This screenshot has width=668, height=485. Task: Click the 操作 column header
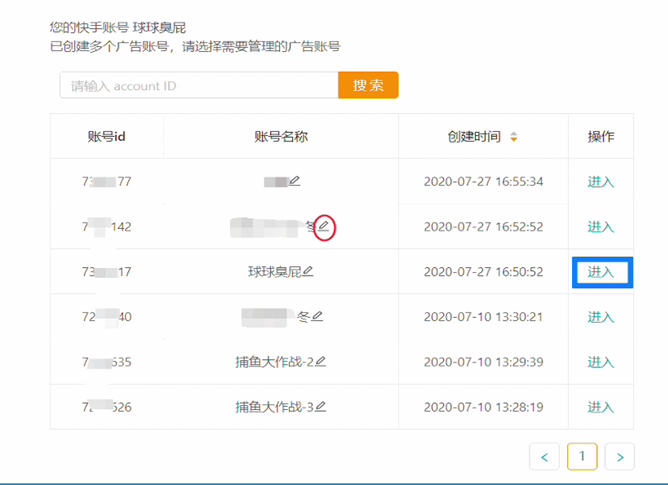point(601,136)
